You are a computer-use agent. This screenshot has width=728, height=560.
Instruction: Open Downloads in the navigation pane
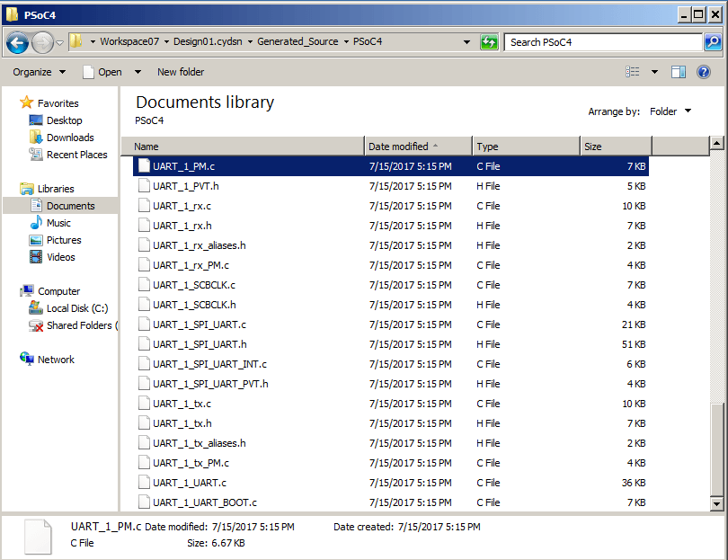(70, 138)
